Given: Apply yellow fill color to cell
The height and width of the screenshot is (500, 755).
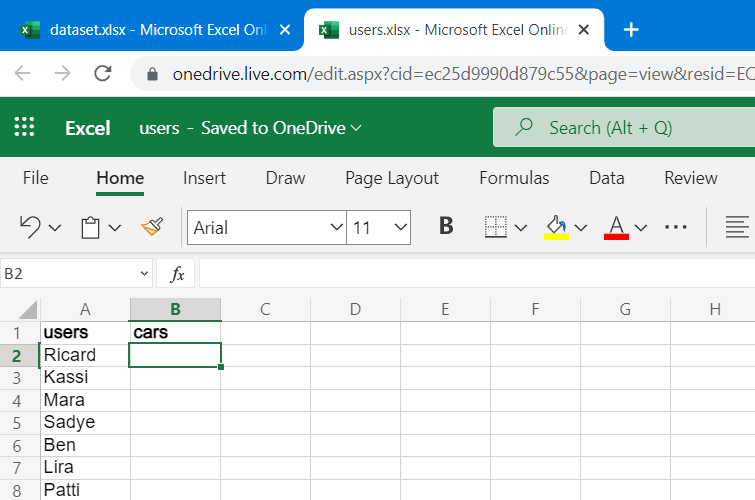Looking at the screenshot, I should pyautogui.click(x=557, y=227).
